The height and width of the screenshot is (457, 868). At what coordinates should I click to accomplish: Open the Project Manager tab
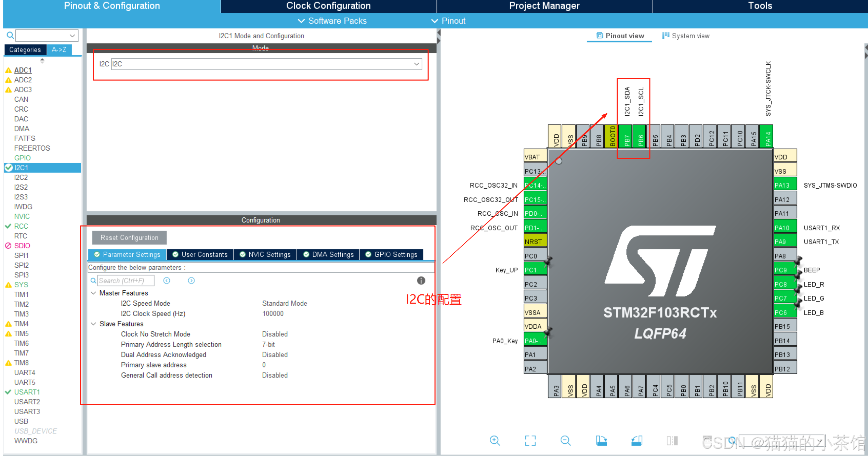[x=544, y=6]
